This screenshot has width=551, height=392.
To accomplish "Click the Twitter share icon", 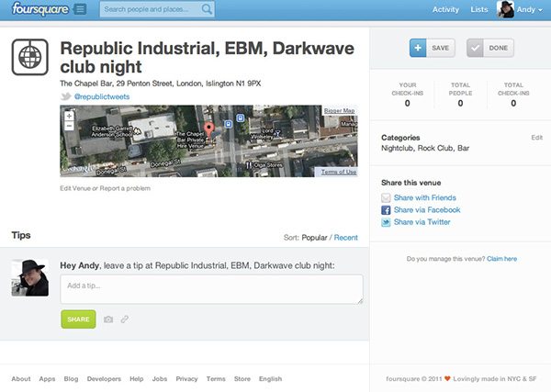I will tap(386, 222).
